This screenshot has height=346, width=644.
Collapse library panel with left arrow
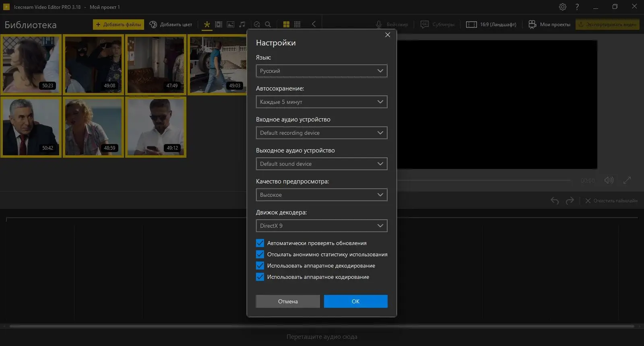pyautogui.click(x=314, y=24)
